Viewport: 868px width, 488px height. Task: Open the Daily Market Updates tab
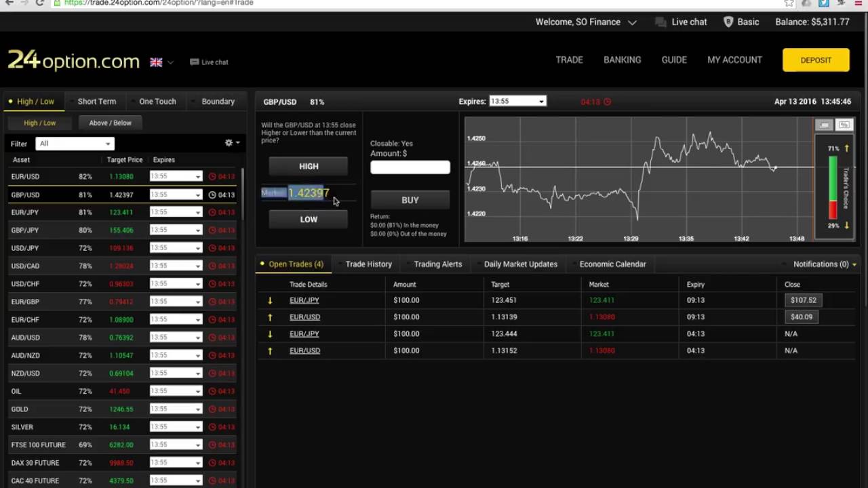point(521,264)
